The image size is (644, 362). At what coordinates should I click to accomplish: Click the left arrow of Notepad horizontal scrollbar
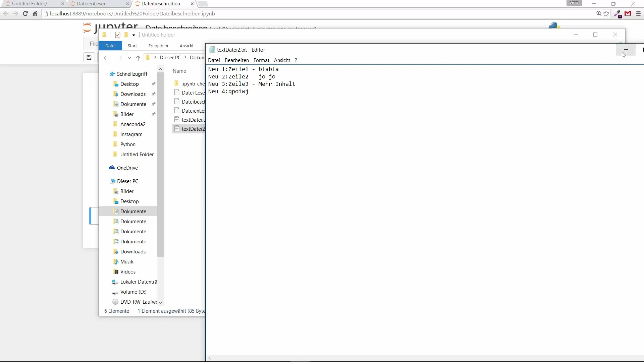pos(210,358)
